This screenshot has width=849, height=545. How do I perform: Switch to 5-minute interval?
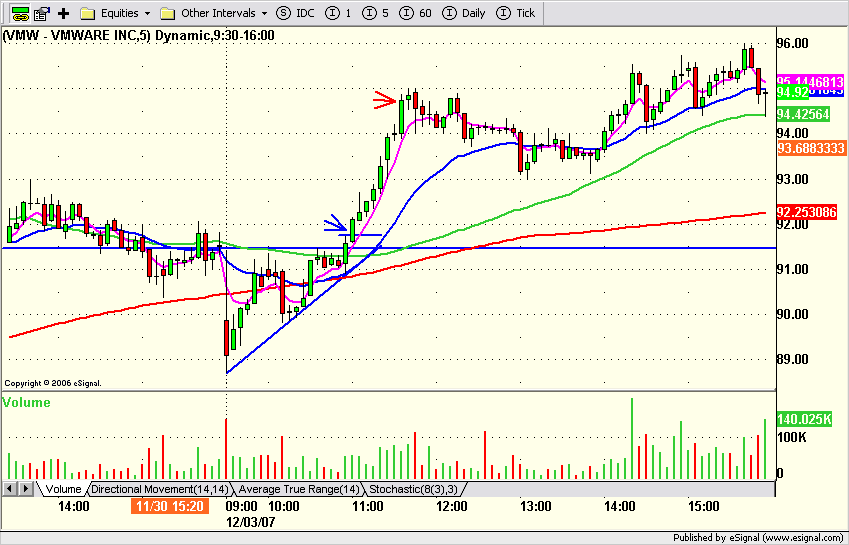click(375, 13)
